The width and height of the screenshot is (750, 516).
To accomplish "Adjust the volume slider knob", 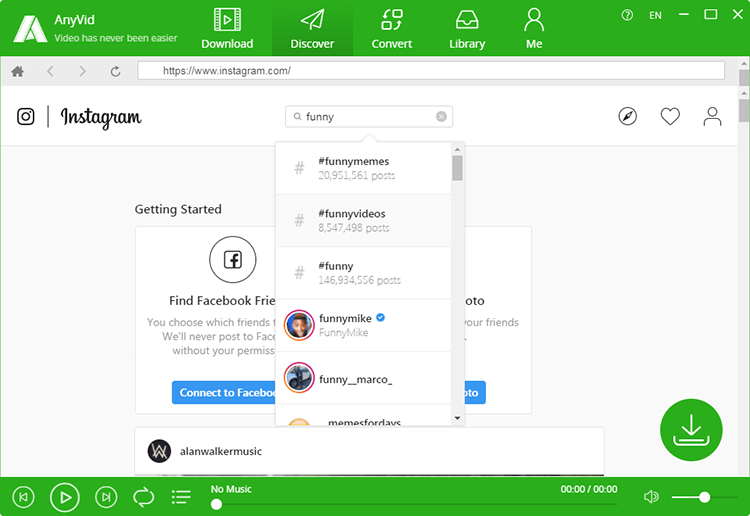I will pyautogui.click(x=704, y=497).
